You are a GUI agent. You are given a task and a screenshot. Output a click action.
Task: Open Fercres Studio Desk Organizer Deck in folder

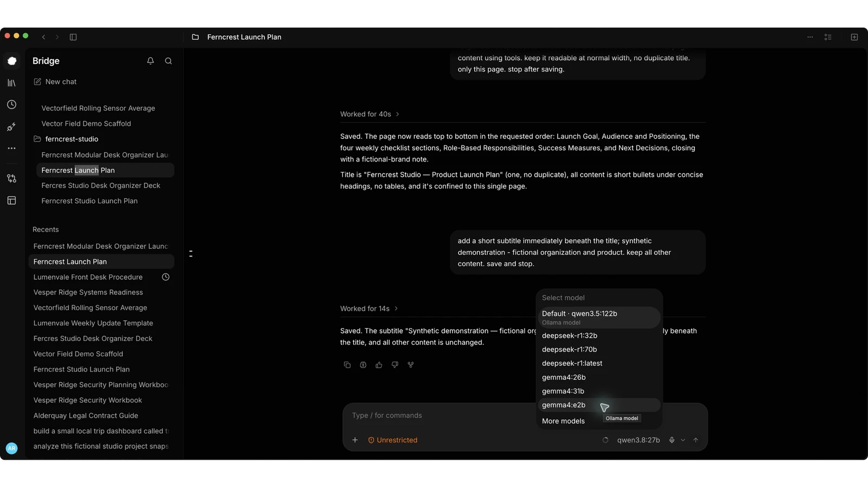tap(105, 185)
